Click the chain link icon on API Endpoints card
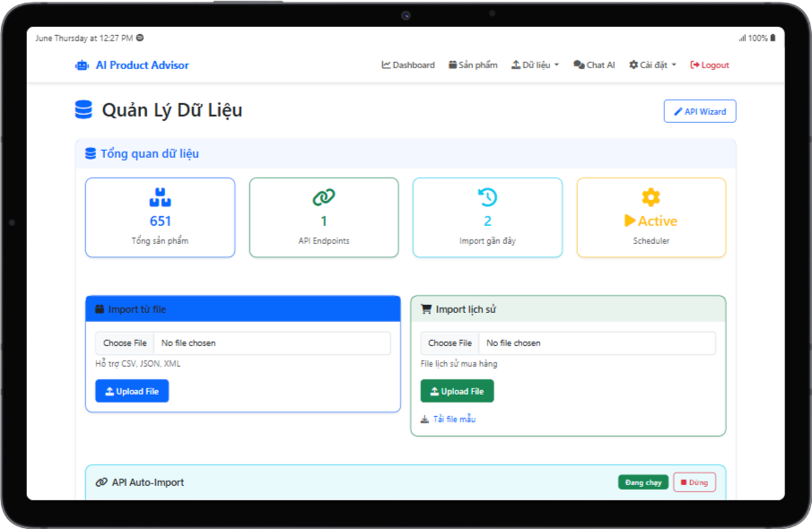The image size is (812, 529). [x=324, y=197]
